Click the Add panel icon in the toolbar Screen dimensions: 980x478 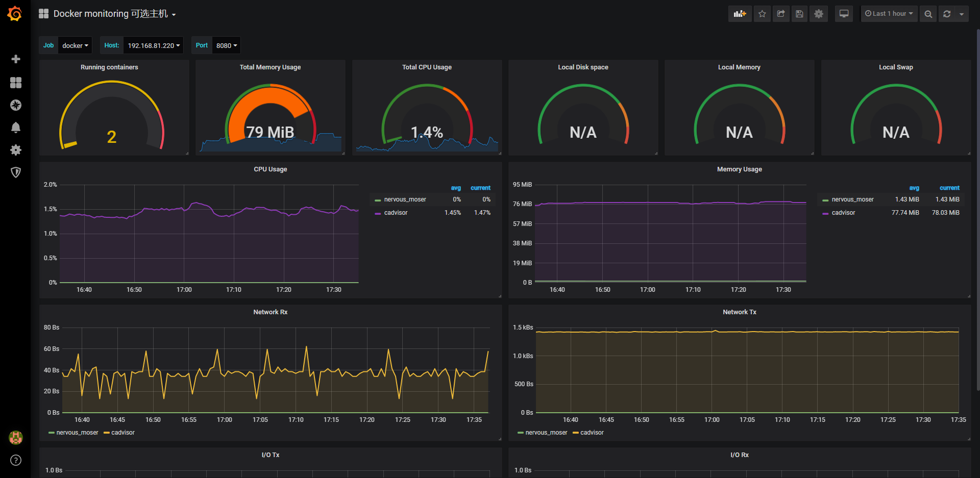pos(740,14)
